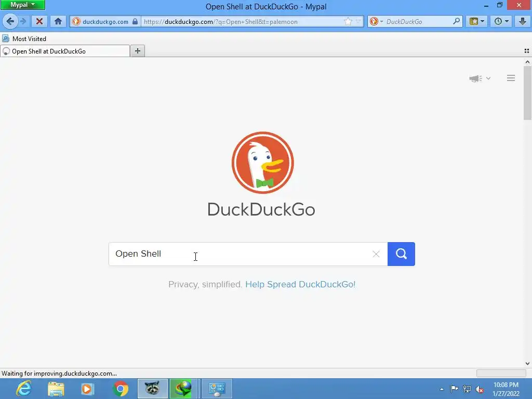Expand history button dropdown arrow
This screenshot has height=399, width=532.
[x=507, y=21]
